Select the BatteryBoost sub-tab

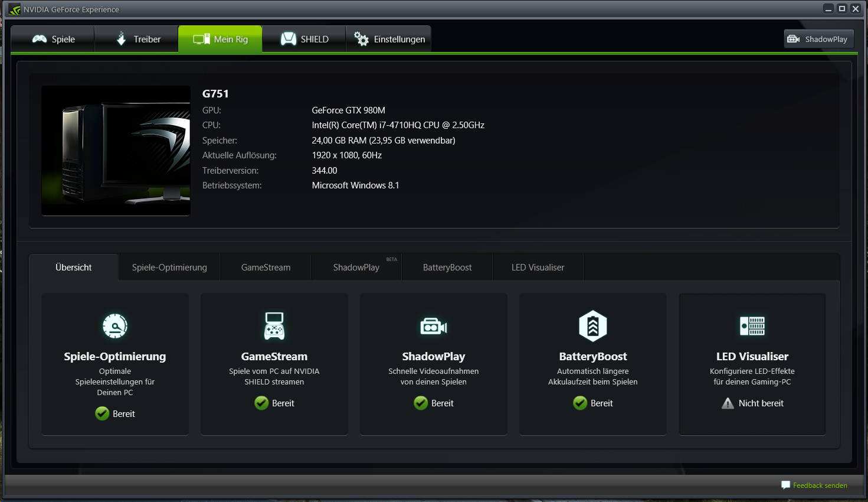pyautogui.click(x=447, y=268)
